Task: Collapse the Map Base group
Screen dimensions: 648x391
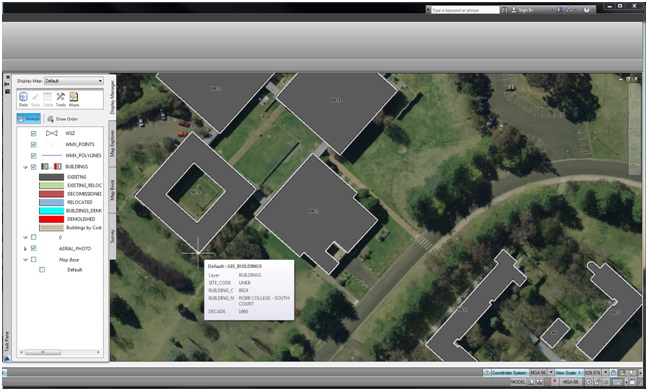Action: click(x=25, y=260)
